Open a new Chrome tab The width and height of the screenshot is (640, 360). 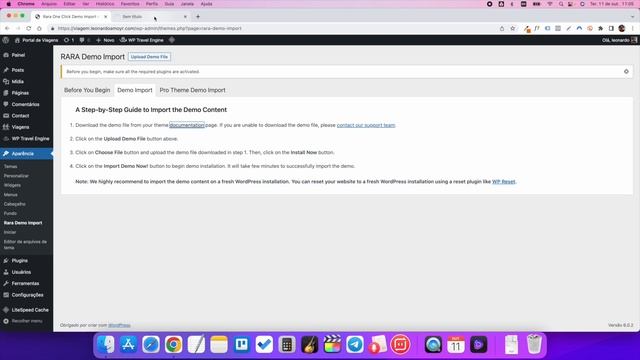pyautogui.click(x=198, y=17)
